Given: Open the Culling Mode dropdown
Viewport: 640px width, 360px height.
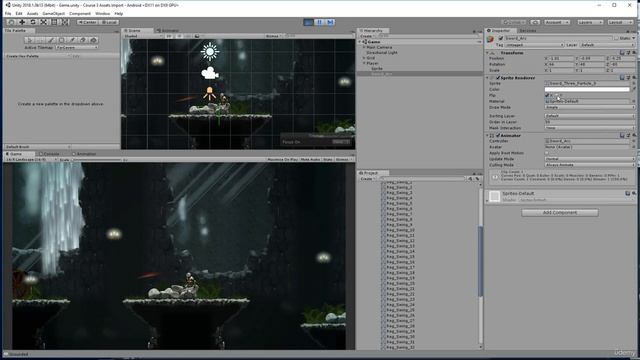Looking at the screenshot, I should pyautogui.click(x=590, y=165).
